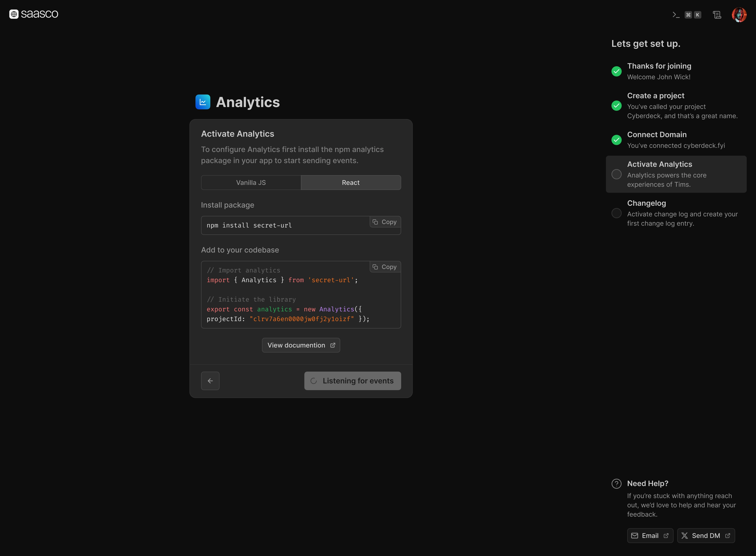
Task: Select the Activate Analytics step circle
Action: pos(616,174)
